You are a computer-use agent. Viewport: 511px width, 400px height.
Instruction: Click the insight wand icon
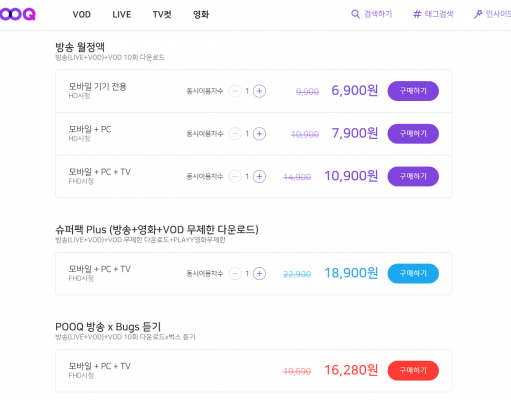[x=478, y=14]
